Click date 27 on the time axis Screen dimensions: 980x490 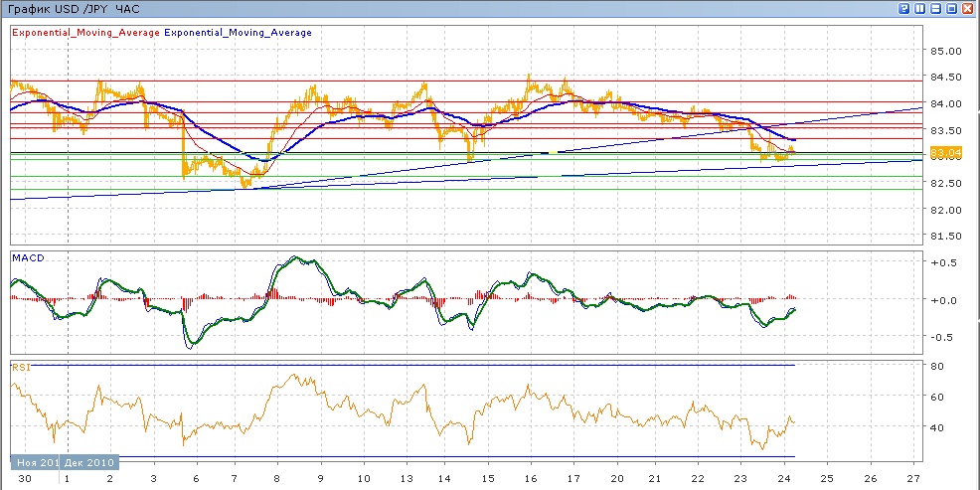coord(912,479)
